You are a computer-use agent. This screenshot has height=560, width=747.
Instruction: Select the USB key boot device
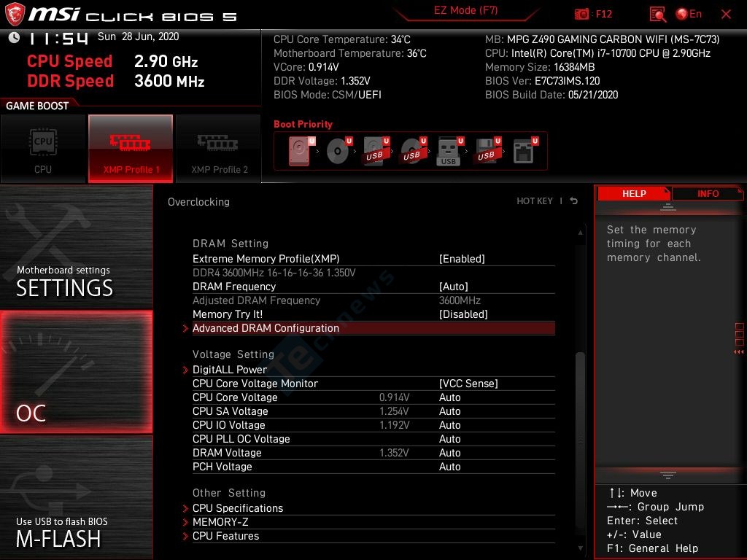point(450,151)
